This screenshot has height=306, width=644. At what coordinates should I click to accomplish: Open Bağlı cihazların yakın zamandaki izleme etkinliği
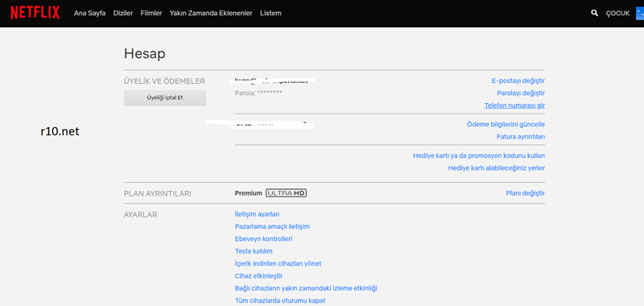[306, 288]
